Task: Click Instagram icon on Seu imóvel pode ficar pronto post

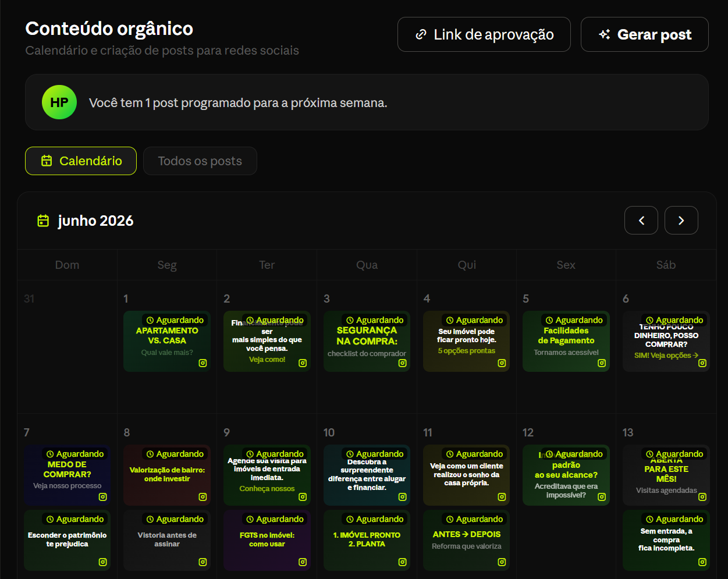Action: tap(502, 363)
